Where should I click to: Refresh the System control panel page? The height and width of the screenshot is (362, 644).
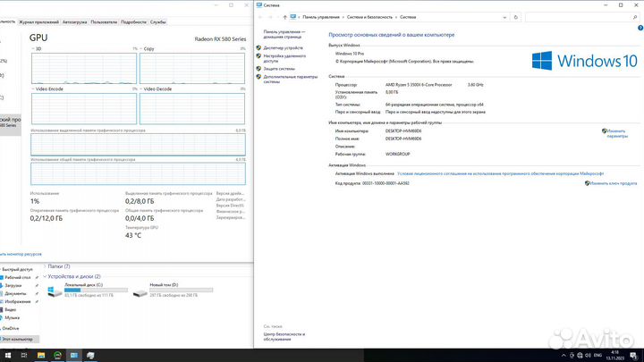(516, 17)
